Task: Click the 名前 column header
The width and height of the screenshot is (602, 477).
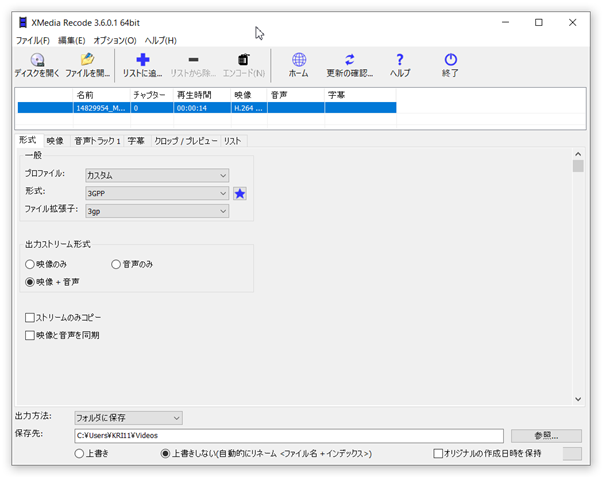Action: click(x=101, y=95)
